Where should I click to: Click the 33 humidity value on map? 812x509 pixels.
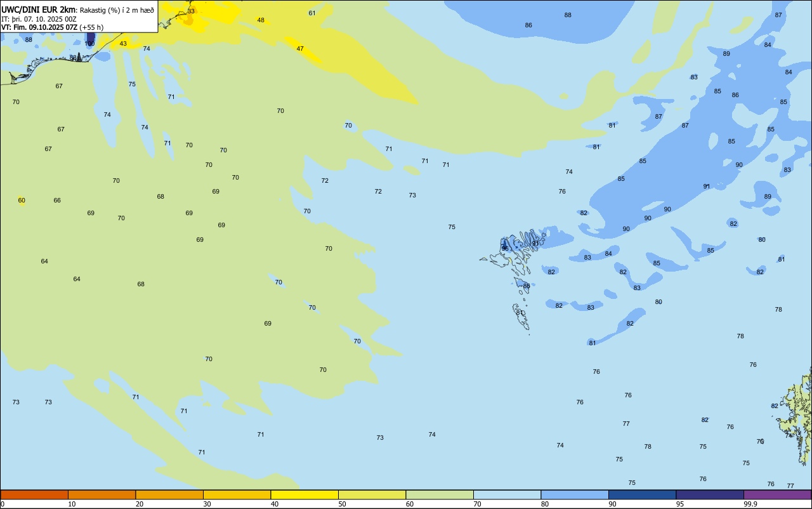tap(191, 11)
